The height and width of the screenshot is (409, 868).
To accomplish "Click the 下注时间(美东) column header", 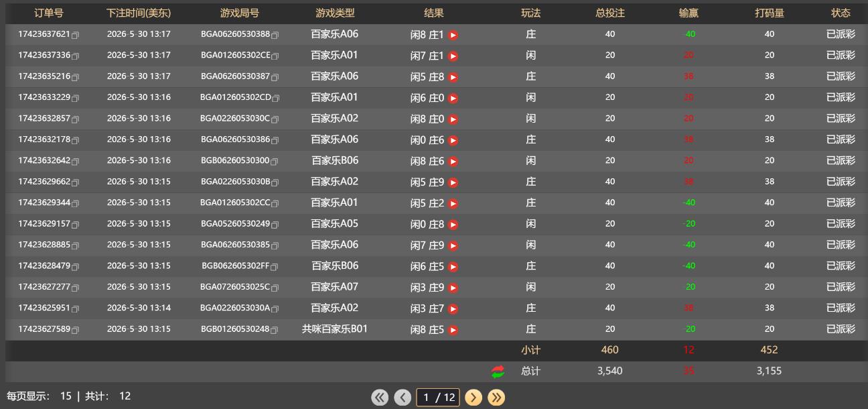I will pyautogui.click(x=139, y=13).
